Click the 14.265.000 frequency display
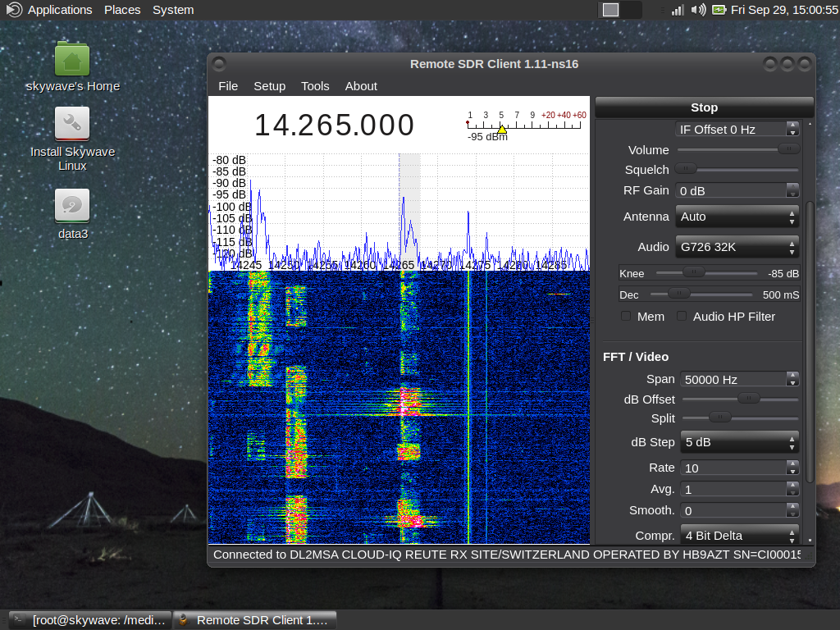840x630 pixels. (x=335, y=125)
